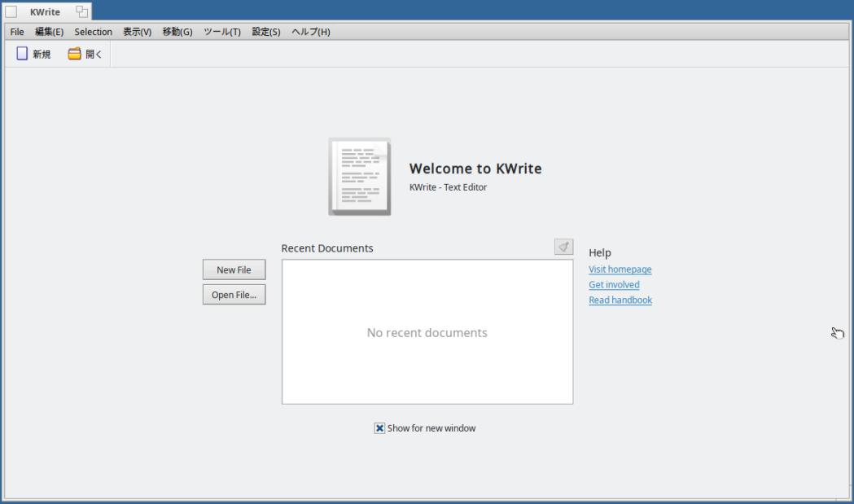Follow the Get involved link
The height and width of the screenshot is (504, 854).
point(614,284)
